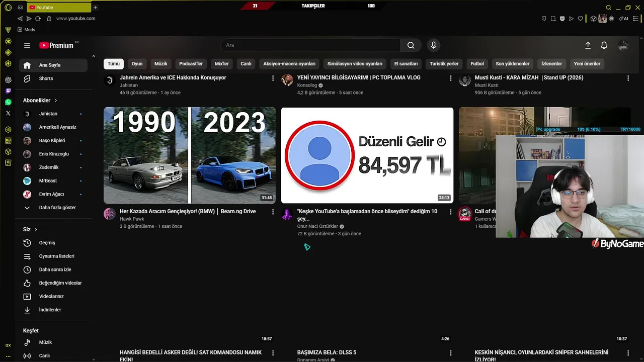The width and height of the screenshot is (644, 362).
Task: Reload the YouTube page
Action: click(38, 19)
